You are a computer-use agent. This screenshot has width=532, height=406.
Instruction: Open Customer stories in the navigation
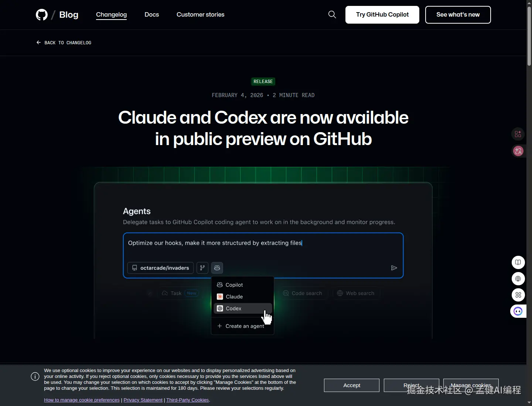(201, 14)
